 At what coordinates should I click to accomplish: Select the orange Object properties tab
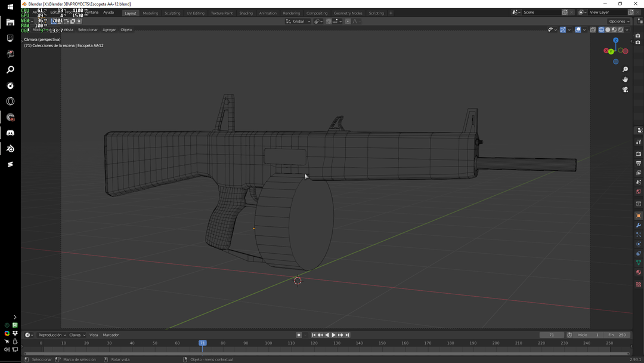pyautogui.click(x=639, y=216)
